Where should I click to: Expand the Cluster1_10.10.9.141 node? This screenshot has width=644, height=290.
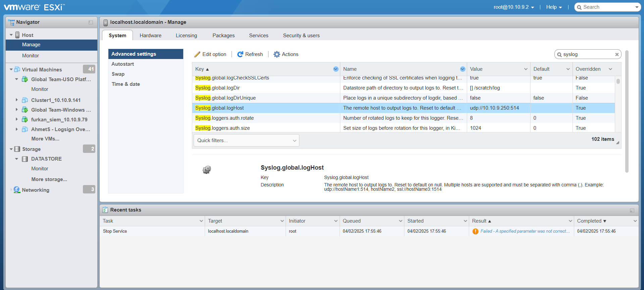(x=17, y=100)
